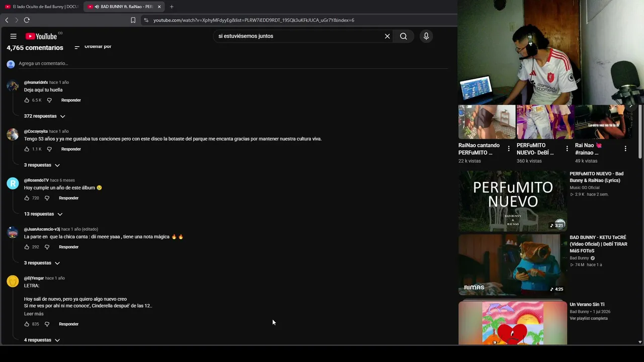Open the YouTube guide hamburger menu
This screenshot has width=644, height=362.
click(14, 36)
